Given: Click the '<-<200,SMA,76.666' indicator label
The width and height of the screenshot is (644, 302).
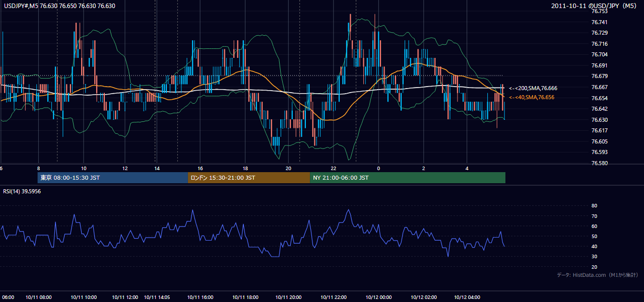Looking at the screenshot, I should click(533, 88).
